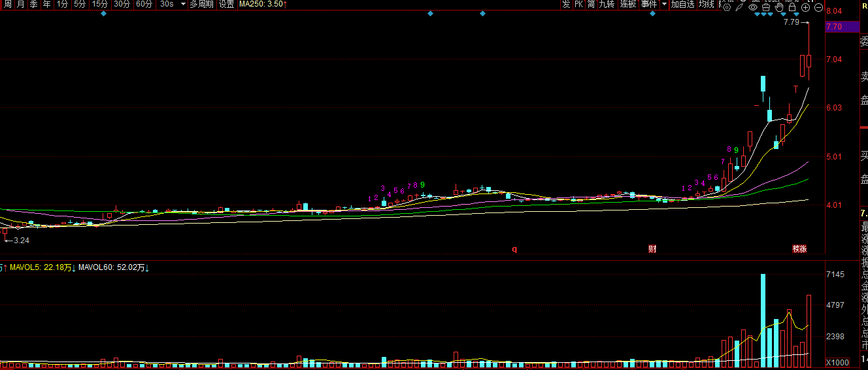
Task: Click 加自选 to add to watchlist
Action: pyautogui.click(x=682, y=4)
